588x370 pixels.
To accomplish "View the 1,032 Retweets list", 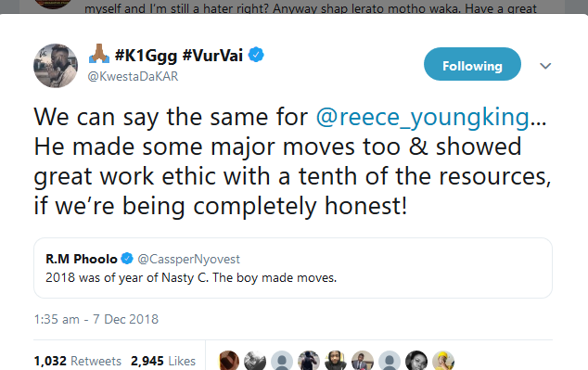I will 78,361.
